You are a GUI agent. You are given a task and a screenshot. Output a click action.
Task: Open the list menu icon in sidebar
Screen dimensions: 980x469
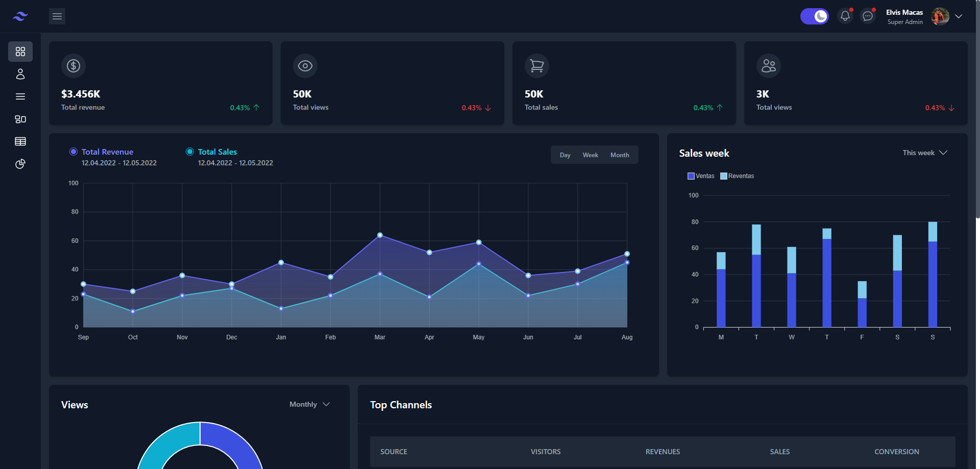(x=20, y=96)
